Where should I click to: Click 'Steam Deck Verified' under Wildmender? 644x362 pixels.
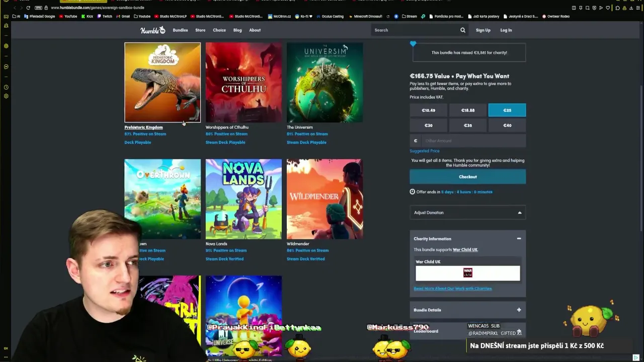pyautogui.click(x=305, y=259)
